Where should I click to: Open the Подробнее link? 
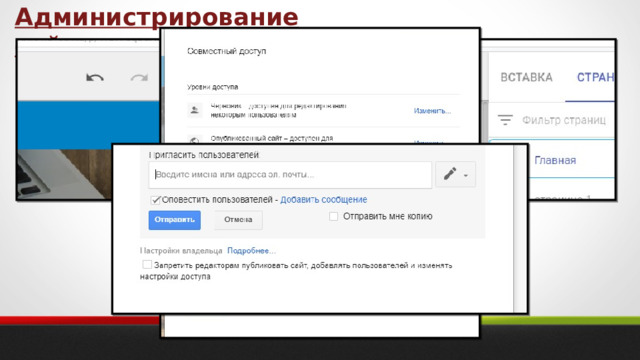coord(251,251)
